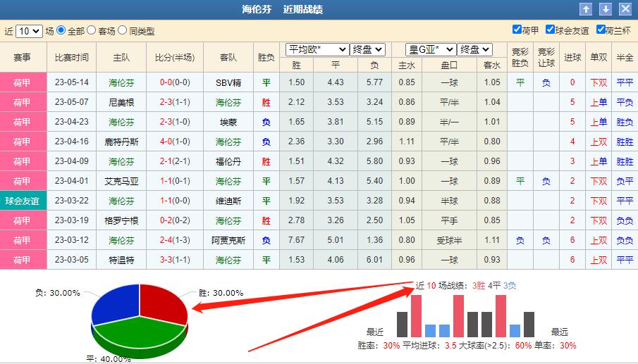Click the 比赛时间 column header

coord(72,58)
